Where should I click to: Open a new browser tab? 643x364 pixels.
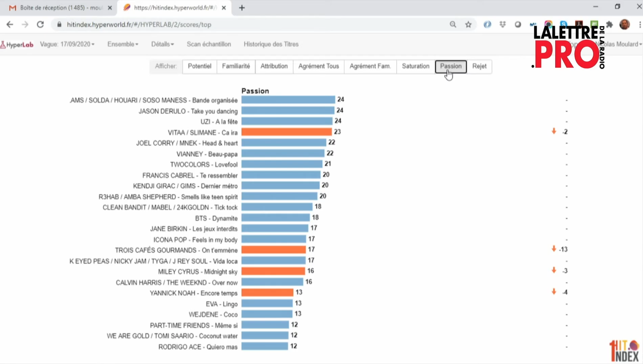tap(242, 8)
